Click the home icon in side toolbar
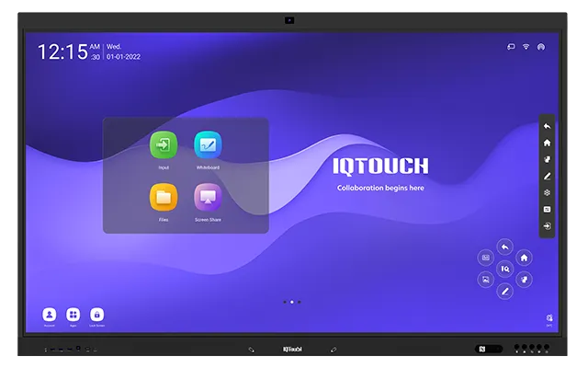 click(x=547, y=143)
